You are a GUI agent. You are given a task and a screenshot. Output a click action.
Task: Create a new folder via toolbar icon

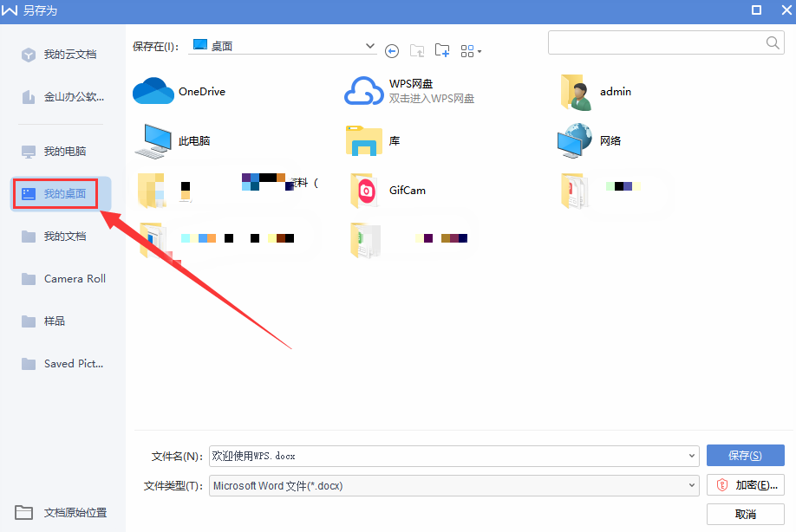point(442,51)
